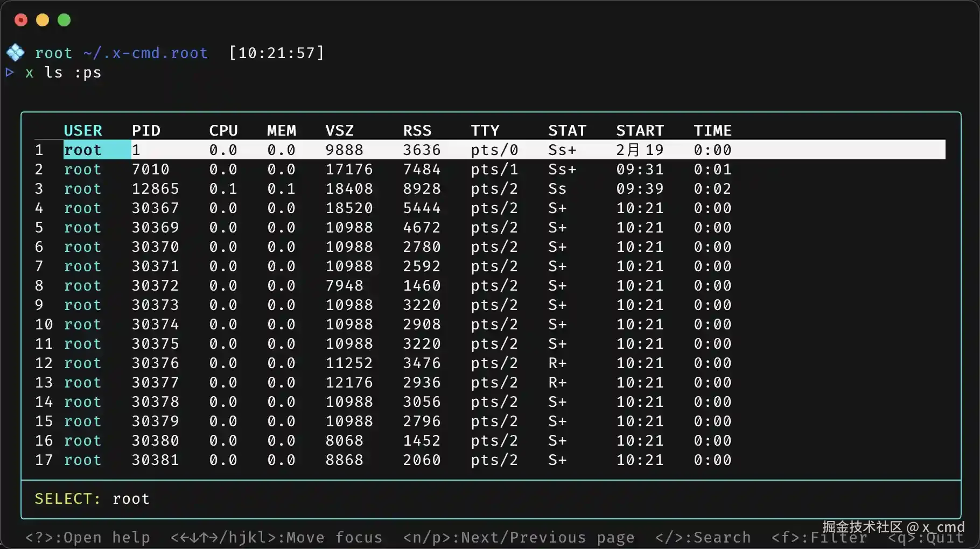
Task: Click PID 30379 in row 15
Action: point(156,421)
